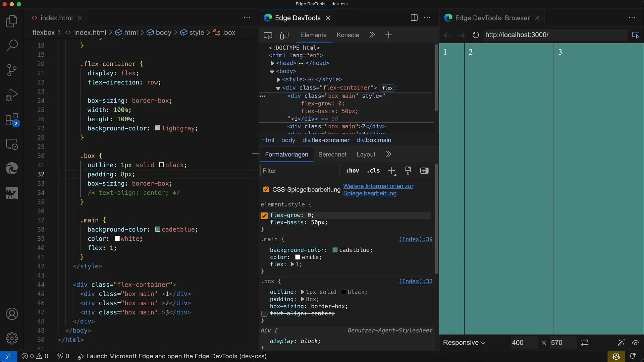Split the DevTools editor
Image resolution: width=644 pixels, height=362 pixels.
[x=414, y=18]
